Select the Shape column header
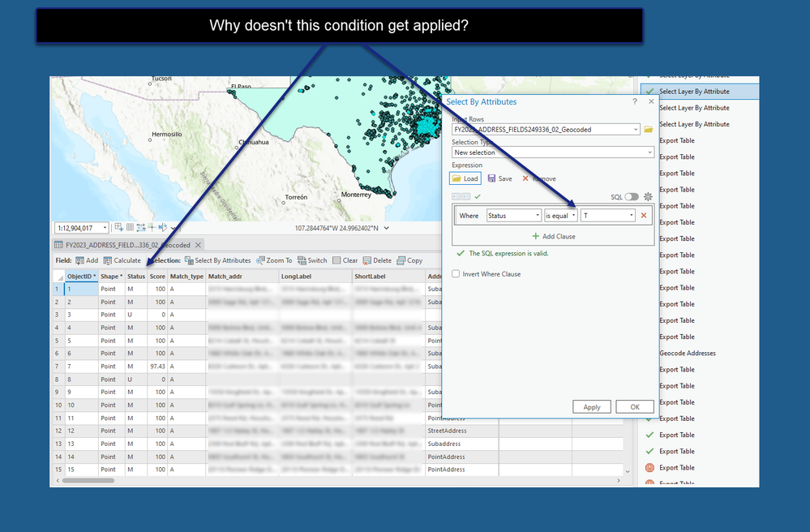Image resolution: width=810 pixels, height=532 pixels. pyautogui.click(x=112, y=277)
